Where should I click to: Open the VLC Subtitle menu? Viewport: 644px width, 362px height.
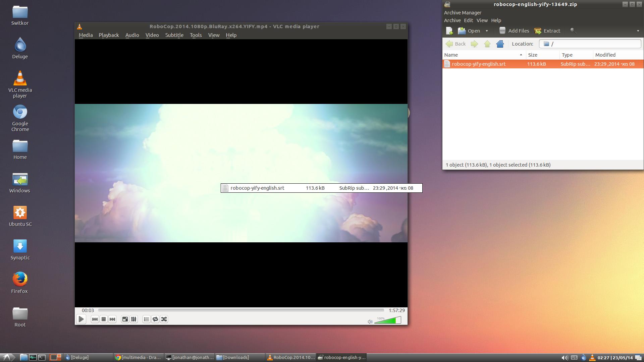pyautogui.click(x=174, y=35)
